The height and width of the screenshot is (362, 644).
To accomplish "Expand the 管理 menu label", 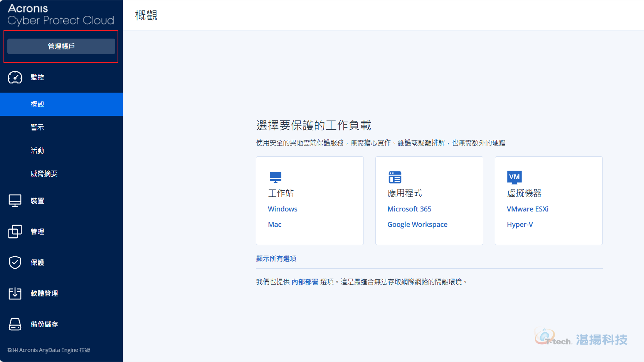I will (37, 232).
